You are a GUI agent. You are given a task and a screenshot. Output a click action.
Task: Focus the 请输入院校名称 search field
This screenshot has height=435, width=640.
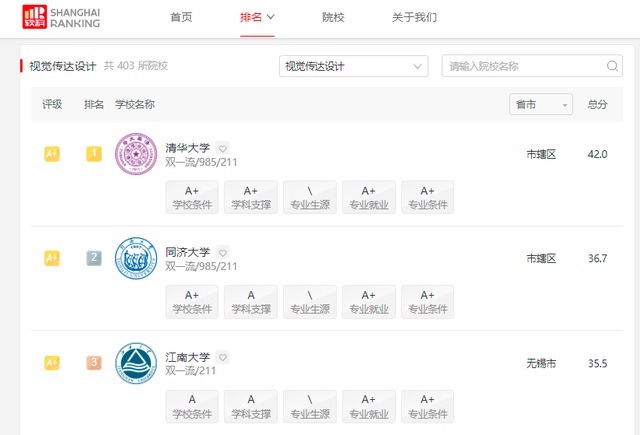point(532,66)
